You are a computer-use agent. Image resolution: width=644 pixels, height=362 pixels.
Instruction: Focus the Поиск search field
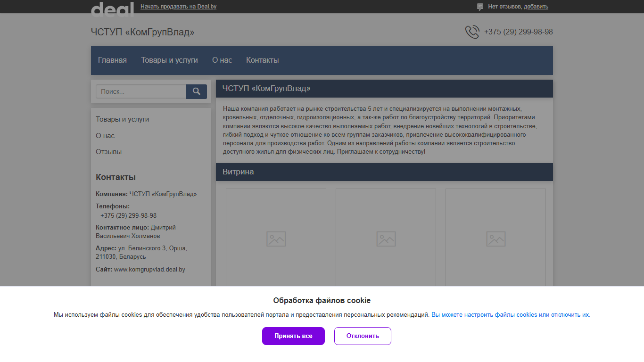(x=140, y=91)
